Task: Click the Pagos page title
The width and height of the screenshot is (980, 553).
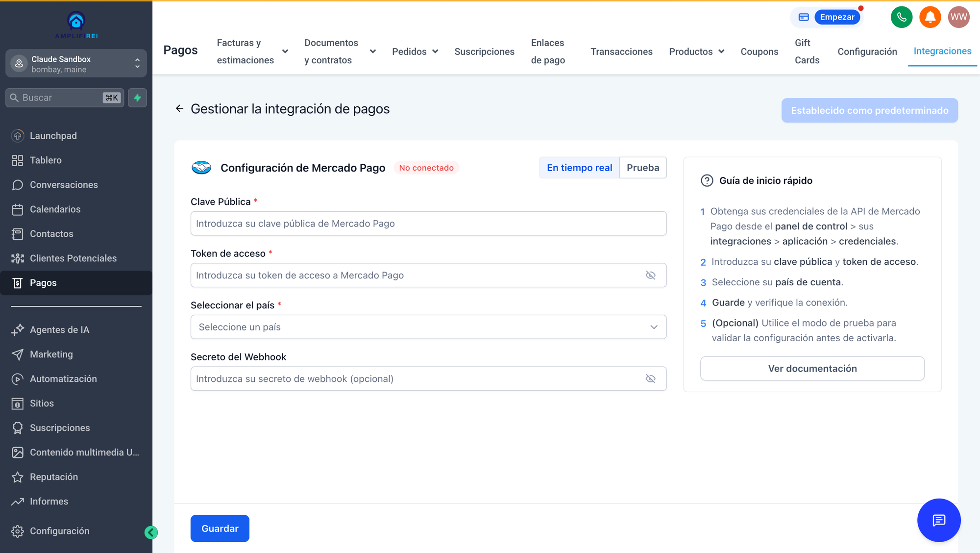Action: 180,50
